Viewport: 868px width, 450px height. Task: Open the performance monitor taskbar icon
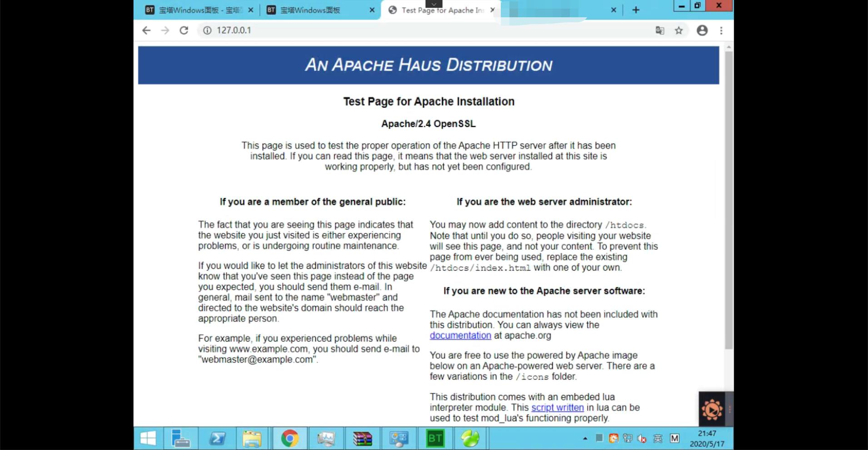tap(326, 438)
